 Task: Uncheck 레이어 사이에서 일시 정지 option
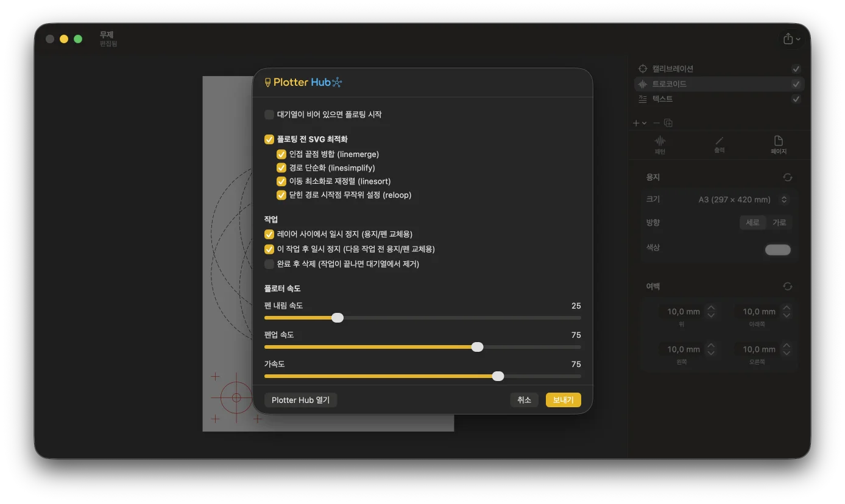click(269, 234)
